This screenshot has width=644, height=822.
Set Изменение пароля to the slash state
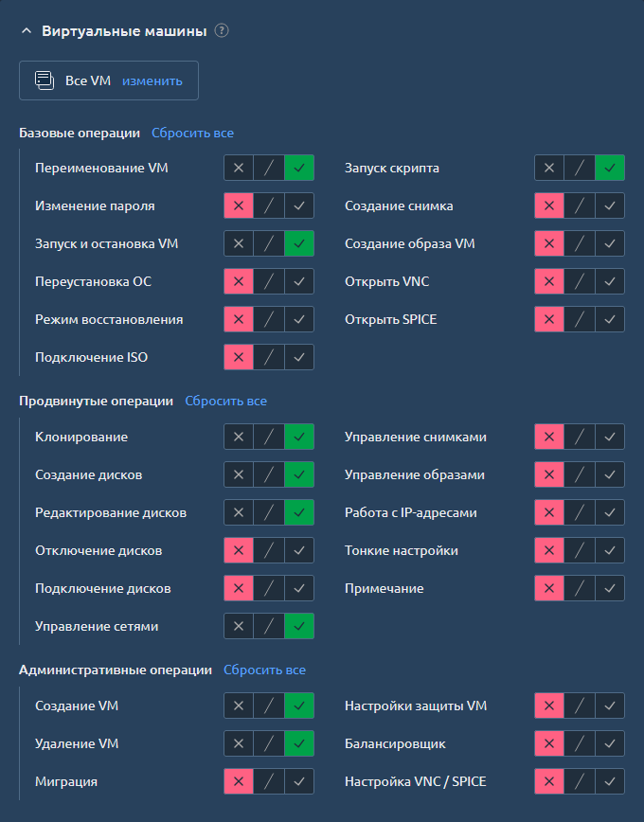point(269,206)
